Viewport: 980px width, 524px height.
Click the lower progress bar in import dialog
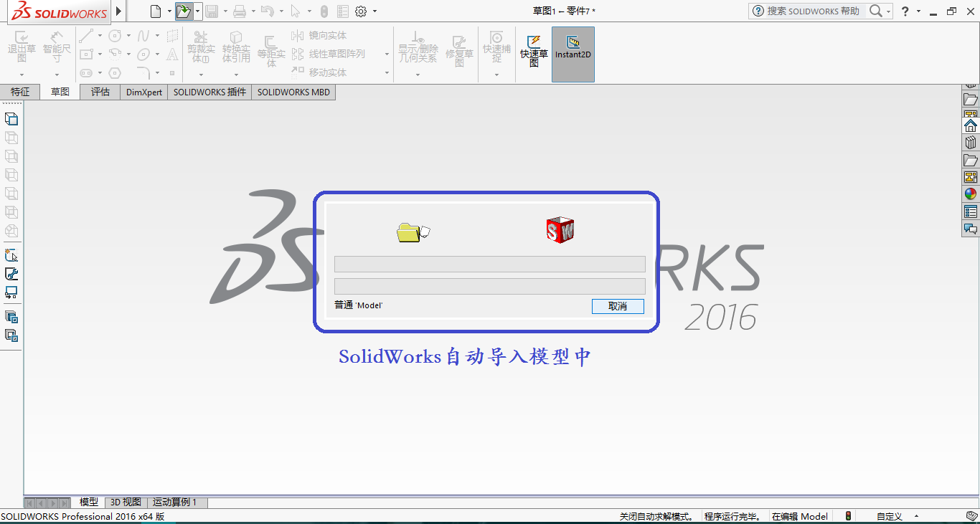pos(490,286)
